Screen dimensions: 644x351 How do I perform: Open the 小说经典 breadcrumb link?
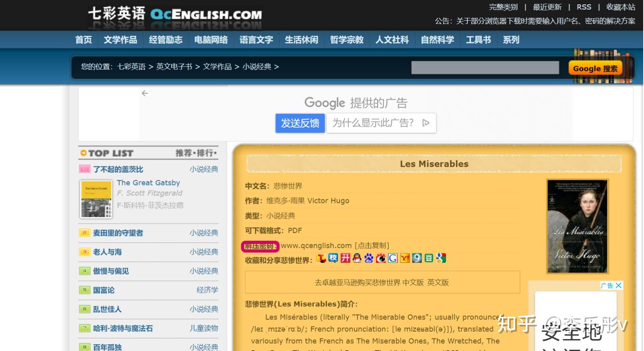pos(257,67)
